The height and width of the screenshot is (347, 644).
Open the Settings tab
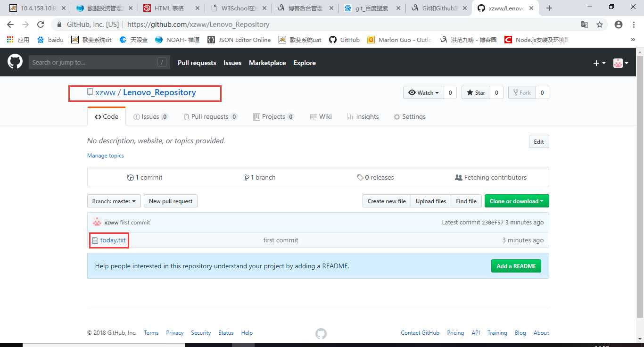410,116
